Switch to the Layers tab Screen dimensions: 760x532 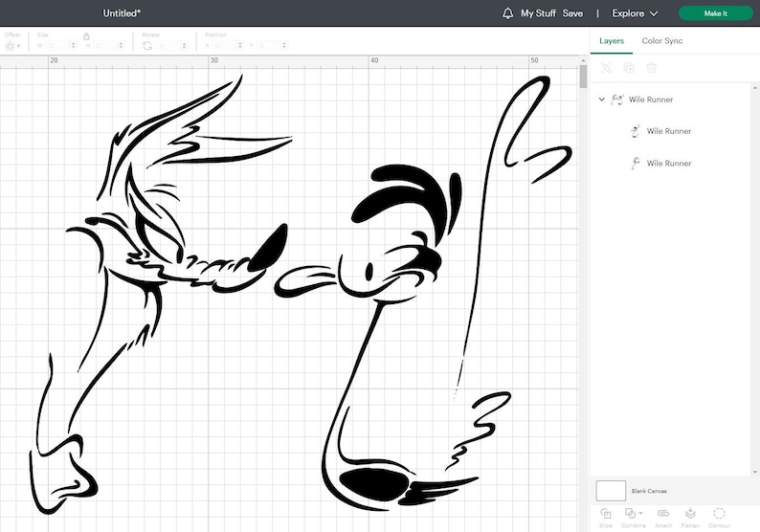click(x=612, y=41)
